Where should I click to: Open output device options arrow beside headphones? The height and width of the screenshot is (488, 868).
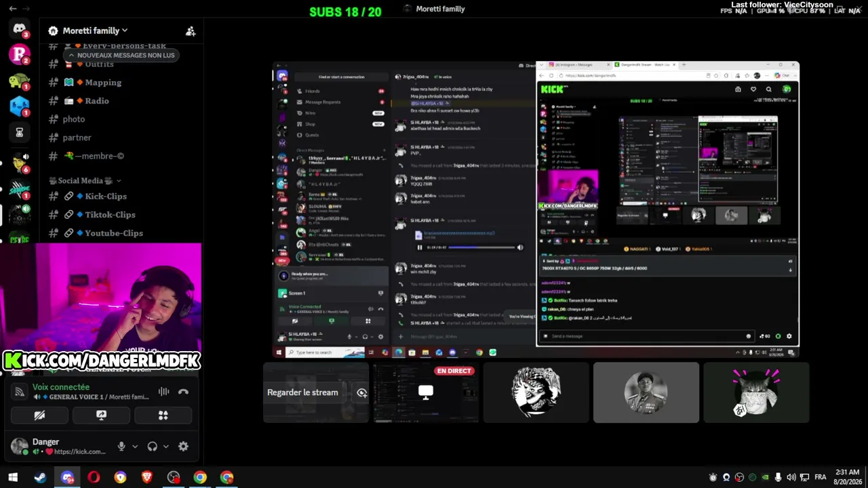(165, 447)
